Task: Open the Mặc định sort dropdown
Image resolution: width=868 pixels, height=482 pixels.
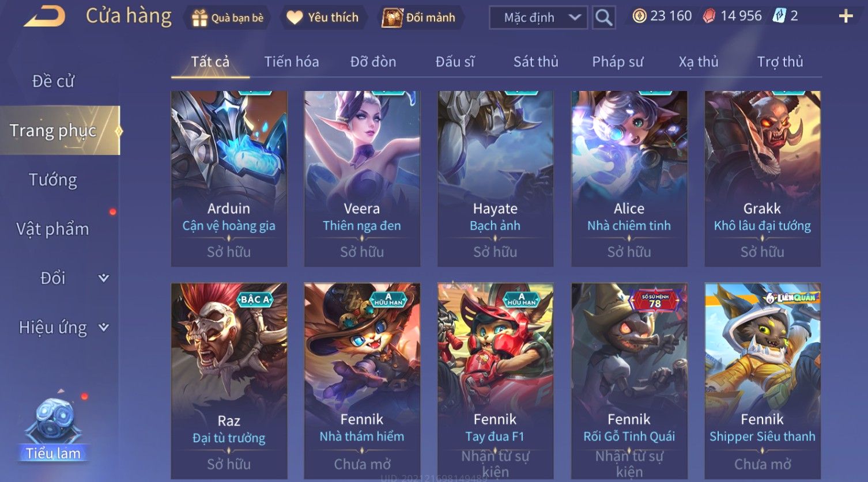Action: click(538, 18)
